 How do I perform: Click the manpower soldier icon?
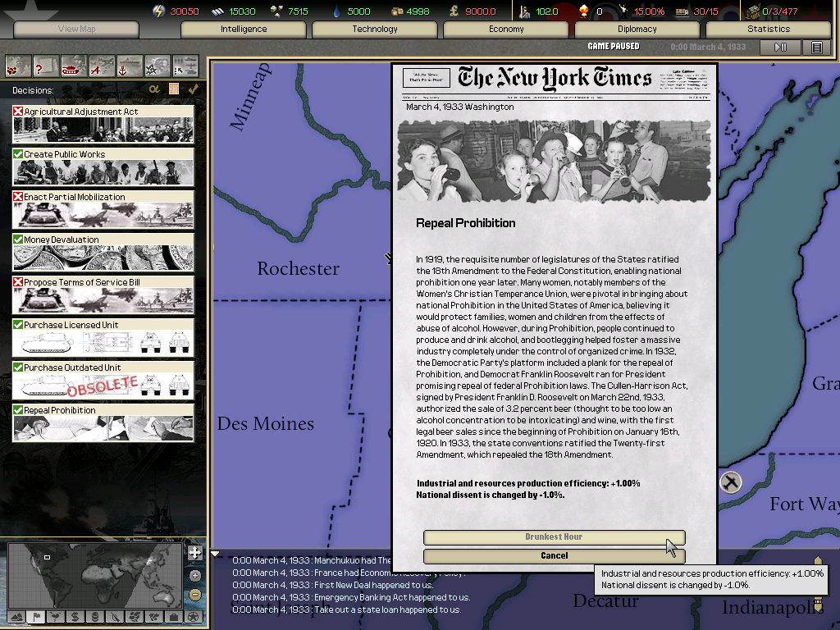(x=524, y=11)
